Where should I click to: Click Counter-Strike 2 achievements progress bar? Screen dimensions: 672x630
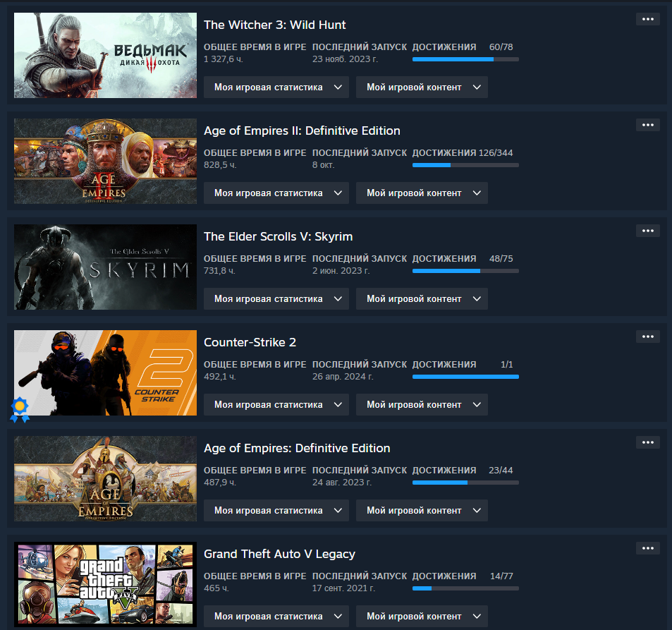tap(465, 377)
